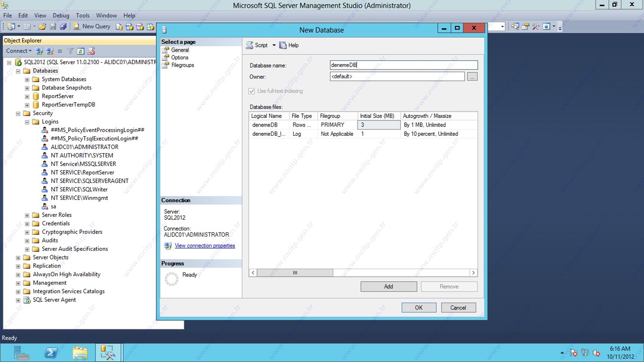Image resolution: width=644 pixels, height=362 pixels.
Task: Click the Save All toolbar icon
Action: 63,26
